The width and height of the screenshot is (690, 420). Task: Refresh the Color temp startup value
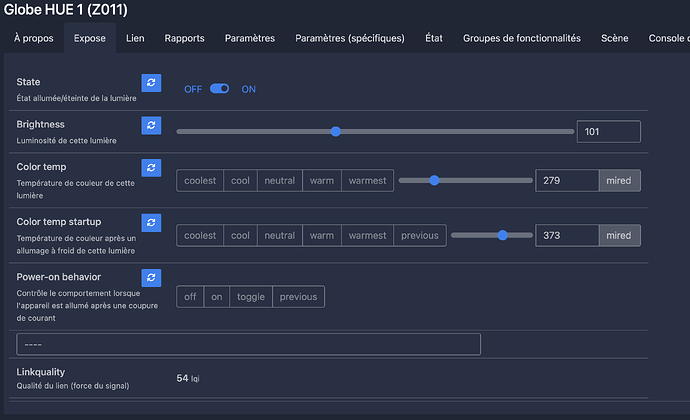point(151,223)
